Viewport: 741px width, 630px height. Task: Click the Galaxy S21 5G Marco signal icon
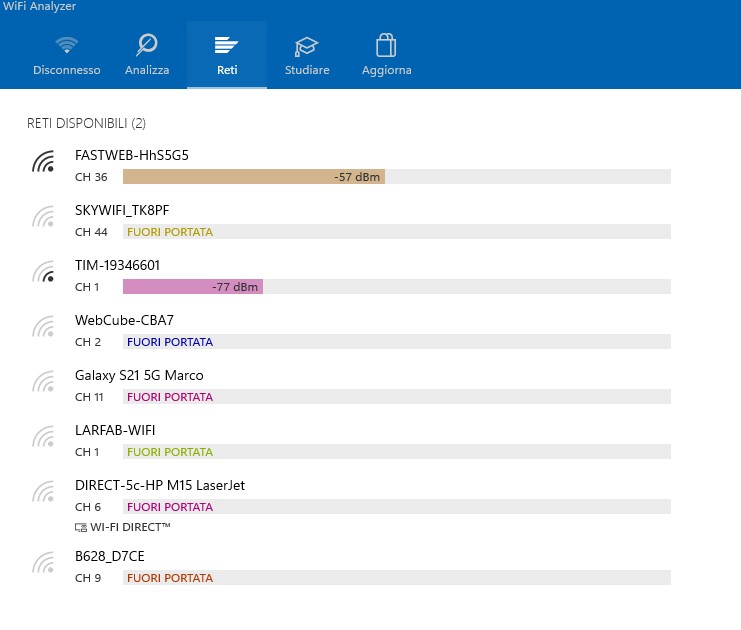[43, 382]
